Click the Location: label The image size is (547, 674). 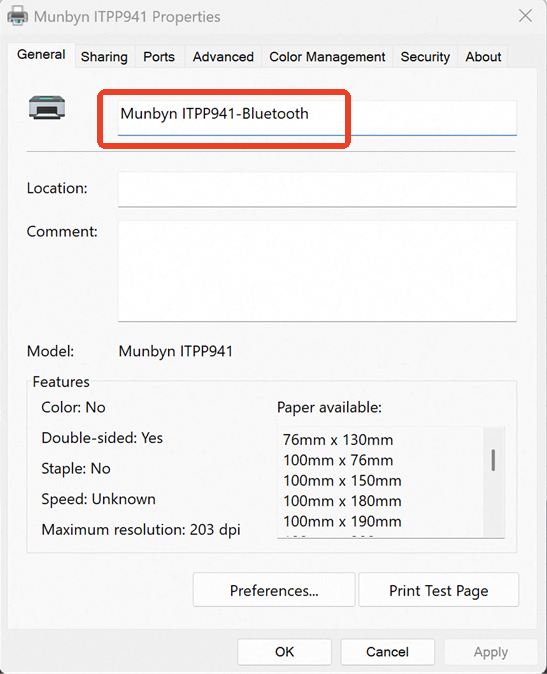point(57,188)
